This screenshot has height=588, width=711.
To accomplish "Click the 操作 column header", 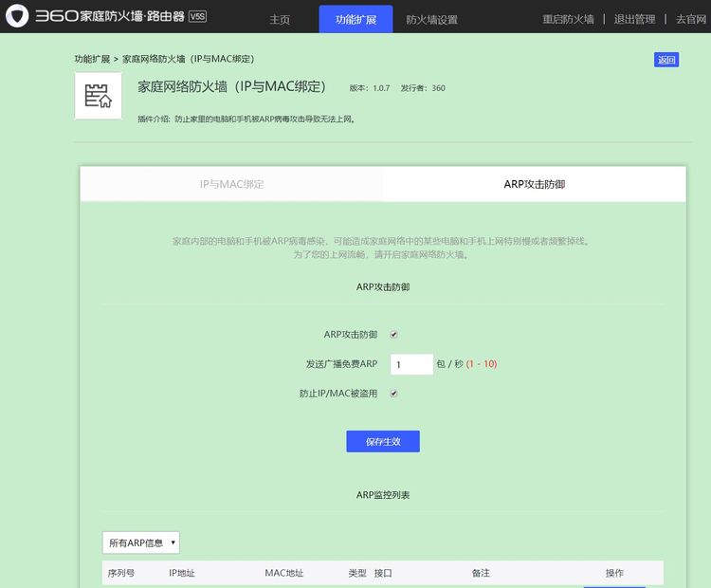I will coord(614,573).
